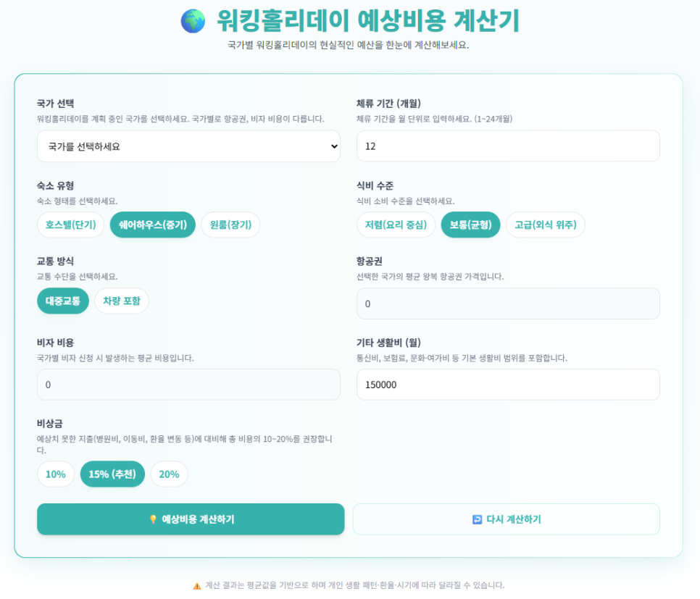The image size is (700, 599).
Task: Select 고급(외식 위주) food level
Action: [545, 225]
